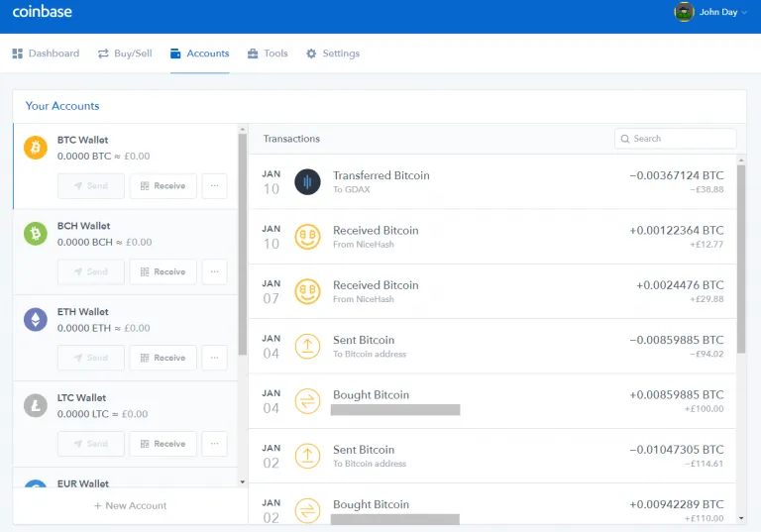Select the BCH Wallet name
Image resolution: width=761 pixels, height=532 pixels.
pyautogui.click(x=84, y=226)
